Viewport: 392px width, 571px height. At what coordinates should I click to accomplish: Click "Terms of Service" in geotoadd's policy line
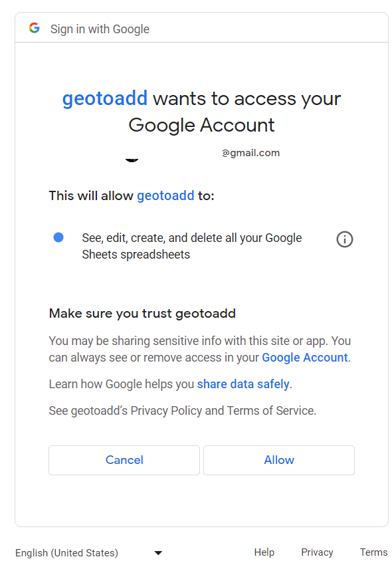coord(271,411)
